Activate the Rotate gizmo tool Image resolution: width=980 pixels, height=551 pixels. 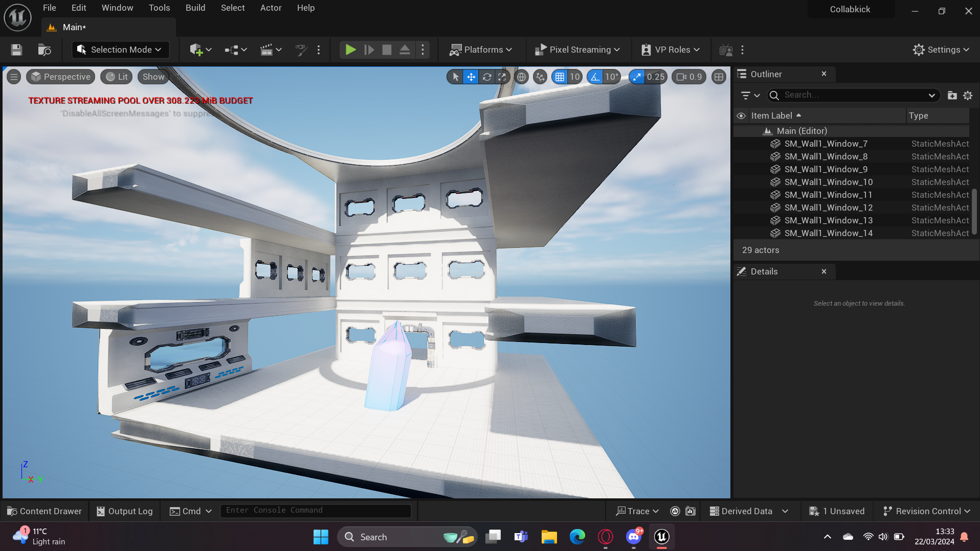click(x=487, y=77)
